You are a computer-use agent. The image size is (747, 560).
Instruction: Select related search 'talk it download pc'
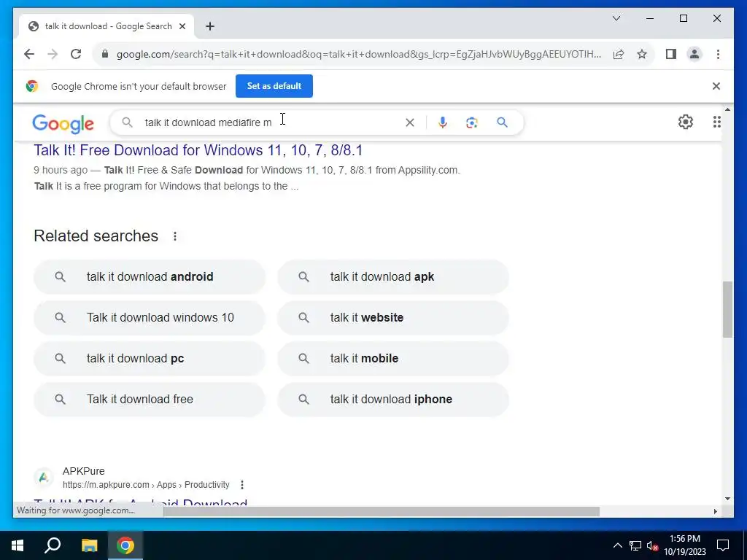click(x=149, y=359)
